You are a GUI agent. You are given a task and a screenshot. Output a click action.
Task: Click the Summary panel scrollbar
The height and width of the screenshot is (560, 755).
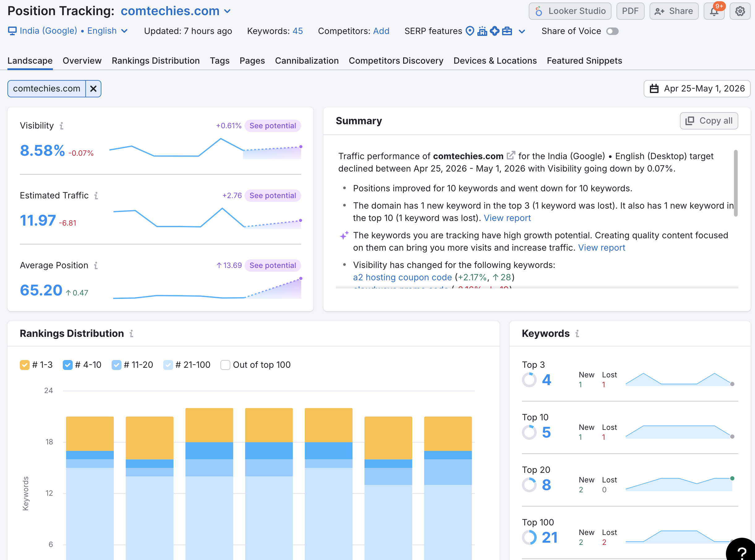tap(735, 183)
